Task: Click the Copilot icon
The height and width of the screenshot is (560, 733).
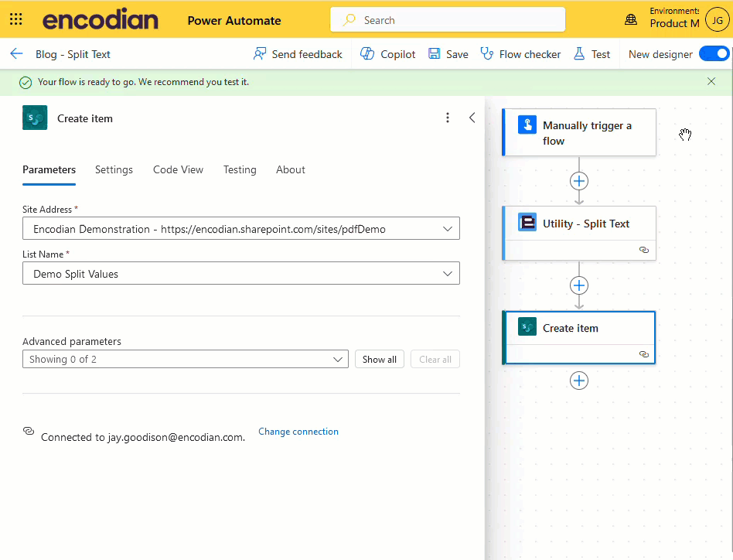Action: coord(367,53)
